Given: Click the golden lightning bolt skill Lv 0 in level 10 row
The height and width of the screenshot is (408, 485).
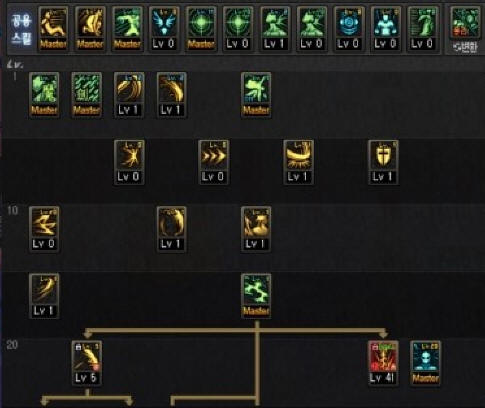Looking at the screenshot, I should point(44,229).
